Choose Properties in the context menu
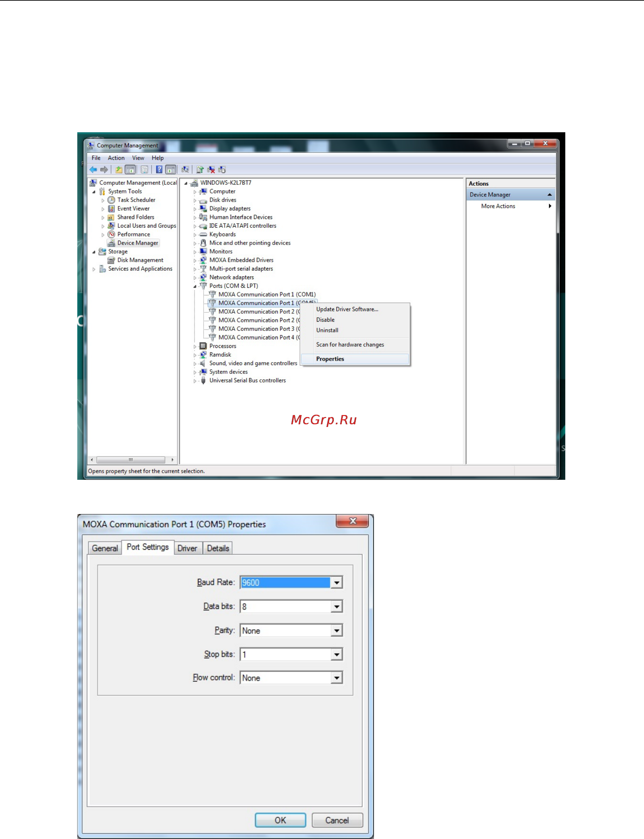Screen dimensions: 644x839 (355, 359)
